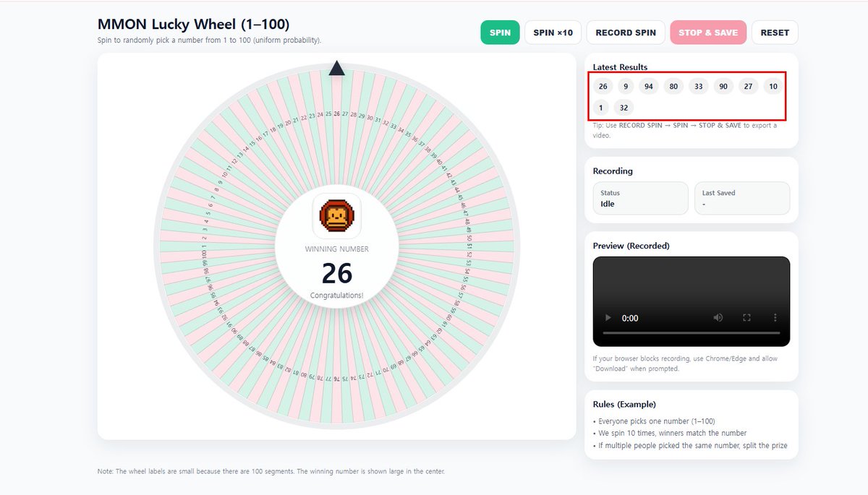
Task: Click the green SPIN button
Action: tap(500, 33)
